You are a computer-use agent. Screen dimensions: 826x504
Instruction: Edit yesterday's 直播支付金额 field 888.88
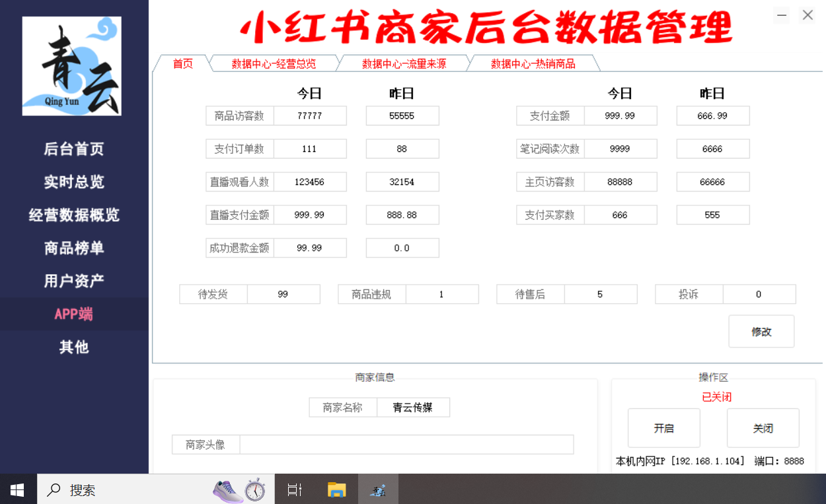click(402, 215)
